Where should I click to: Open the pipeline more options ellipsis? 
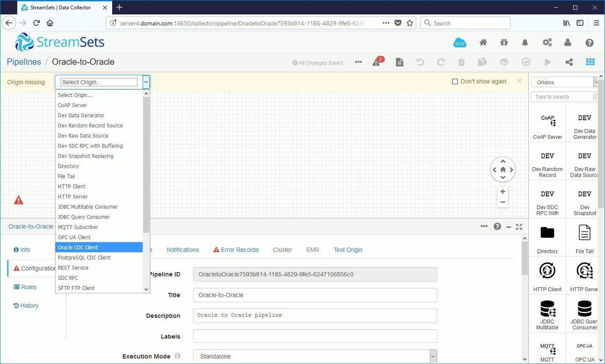tap(359, 62)
